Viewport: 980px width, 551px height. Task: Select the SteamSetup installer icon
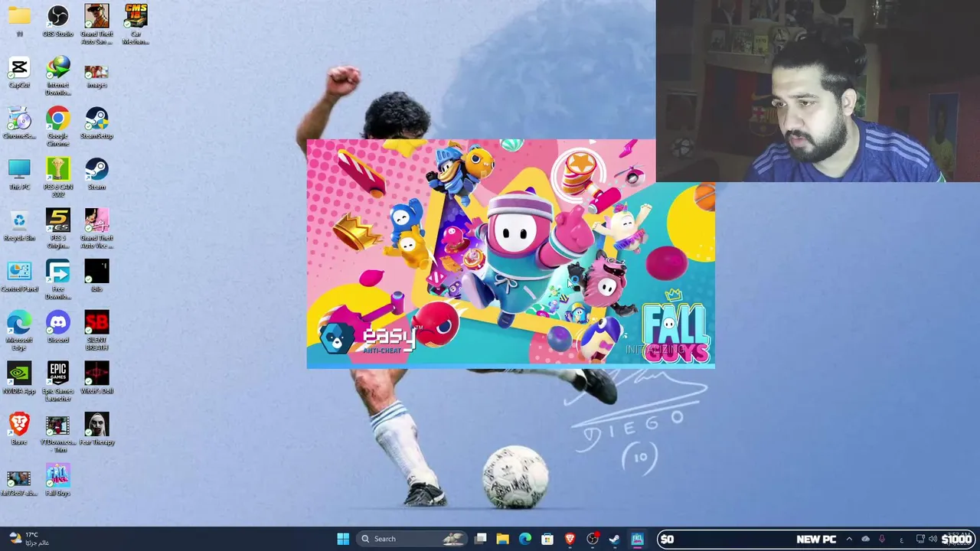pos(96,123)
